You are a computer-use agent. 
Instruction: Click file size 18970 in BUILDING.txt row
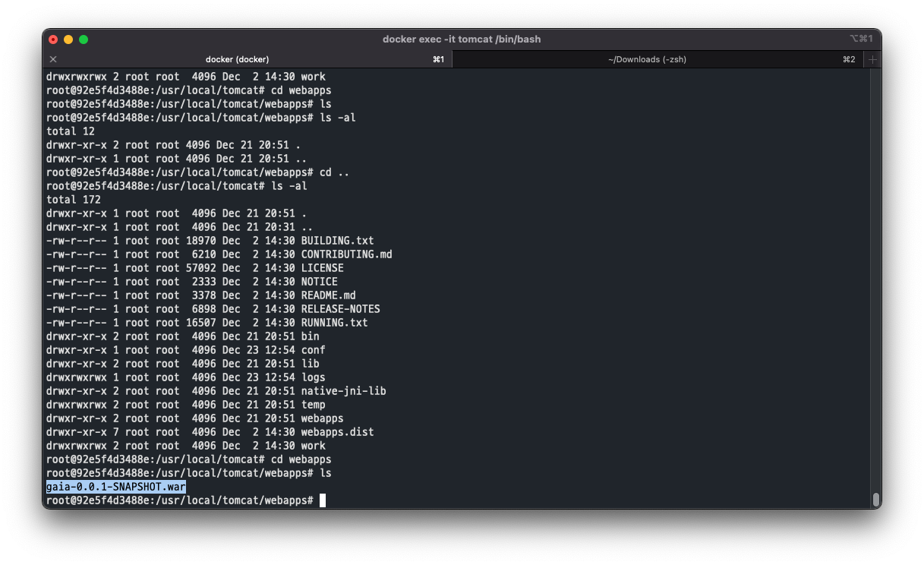[x=201, y=241]
